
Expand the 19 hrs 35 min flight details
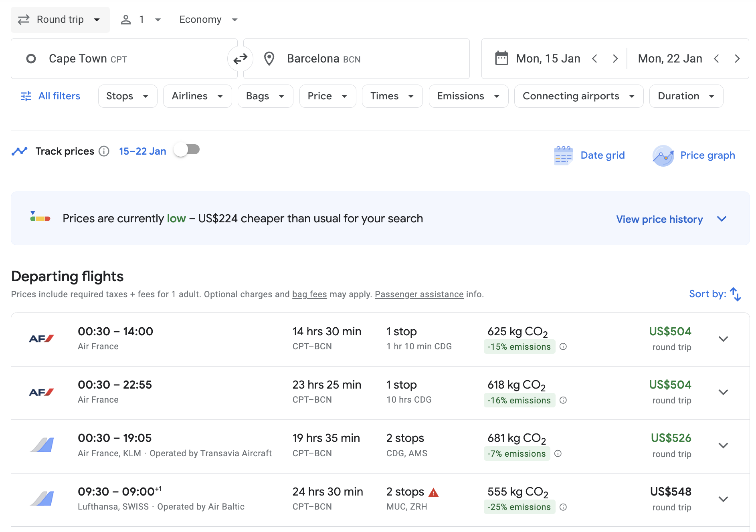723,445
